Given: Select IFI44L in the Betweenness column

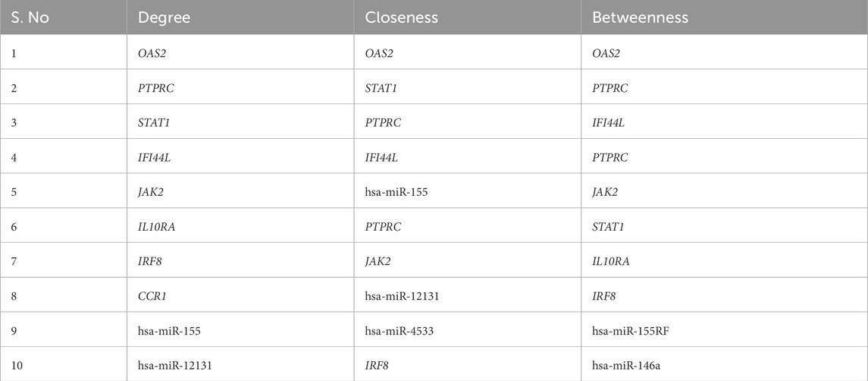Looking at the screenshot, I should 611,122.
